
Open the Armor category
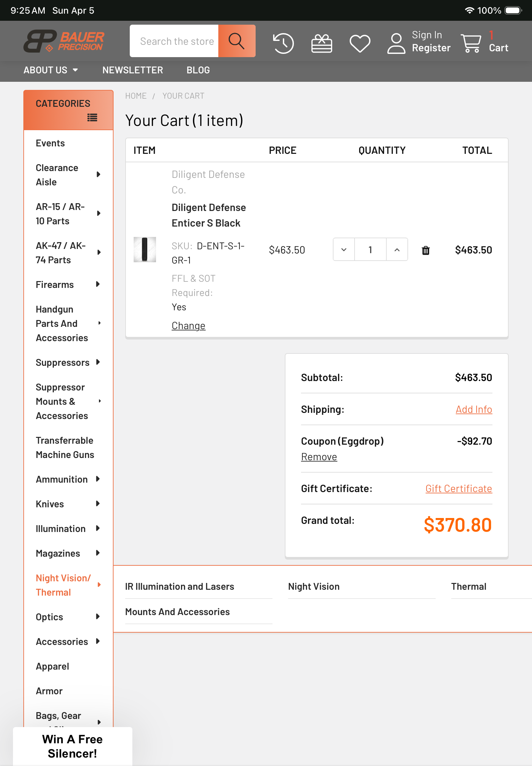click(49, 691)
